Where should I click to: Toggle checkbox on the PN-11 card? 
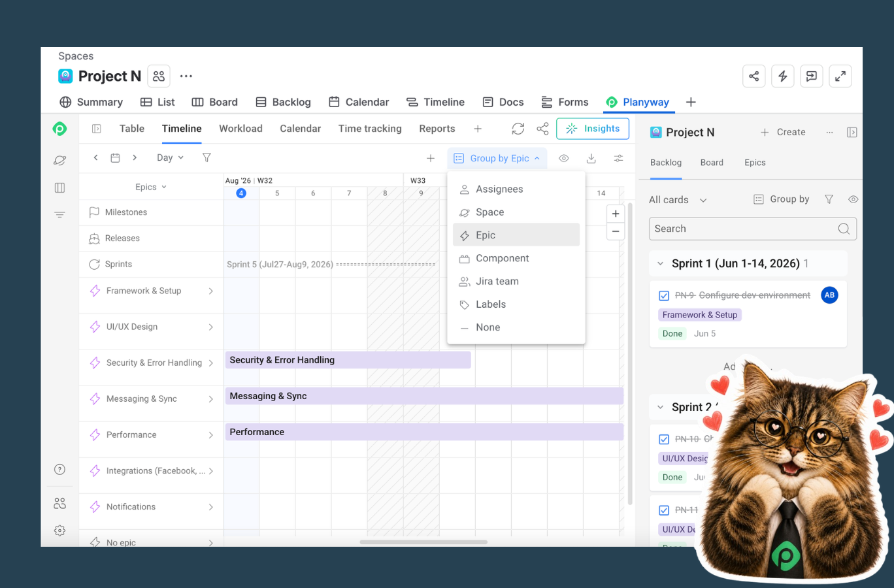pyautogui.click(x=664, y=510)
